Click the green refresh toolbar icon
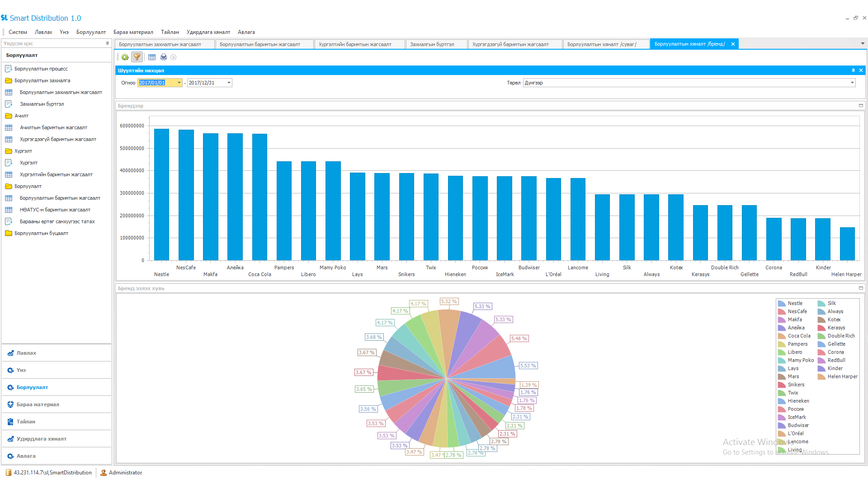 click(125, 57)
